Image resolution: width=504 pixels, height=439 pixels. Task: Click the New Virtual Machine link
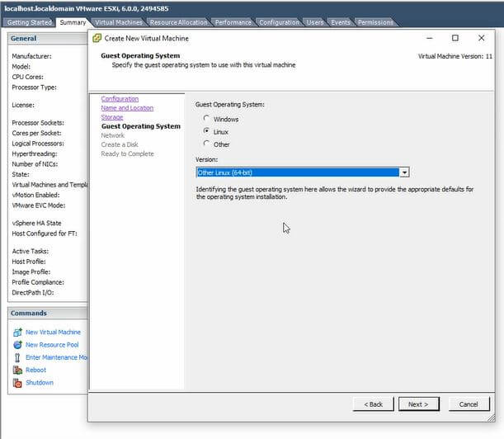coord(53,332)
